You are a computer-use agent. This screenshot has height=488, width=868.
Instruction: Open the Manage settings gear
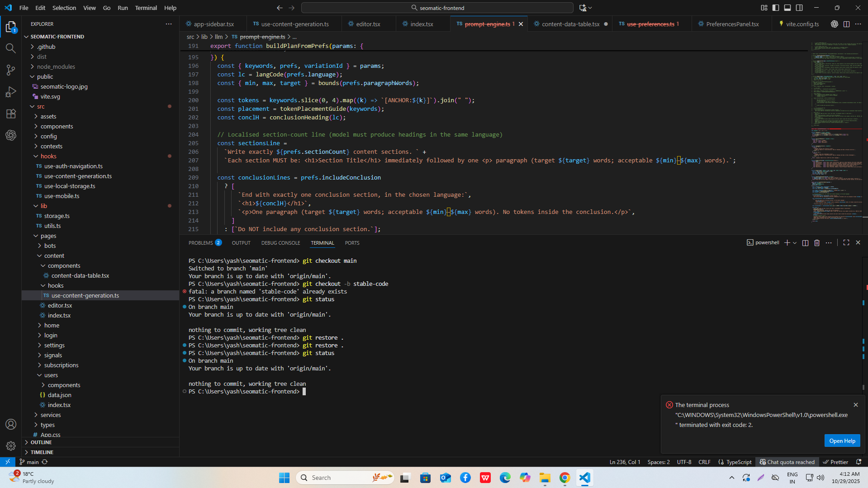coord(11,446)
